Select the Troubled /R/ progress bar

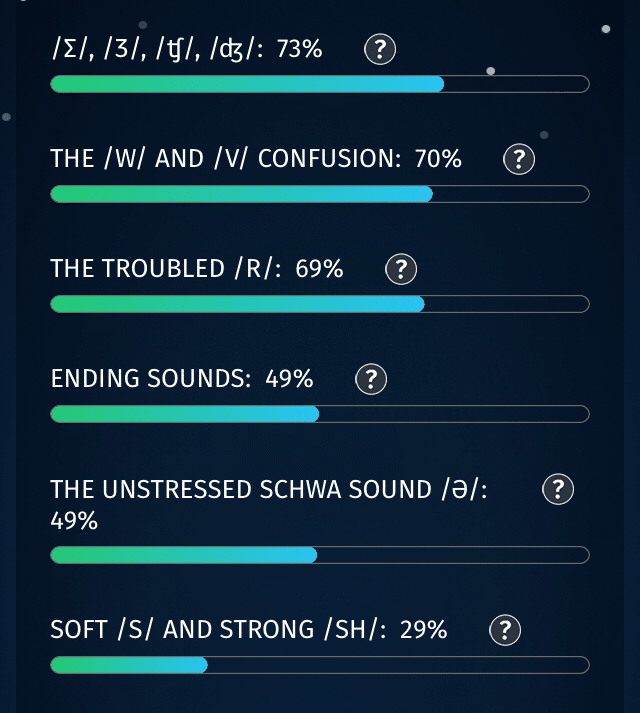click(x=319, y=304)
